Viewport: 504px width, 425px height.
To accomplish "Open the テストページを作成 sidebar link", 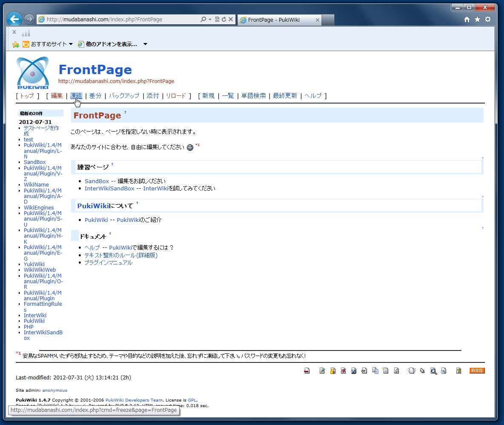I will [x=41, y=130].
